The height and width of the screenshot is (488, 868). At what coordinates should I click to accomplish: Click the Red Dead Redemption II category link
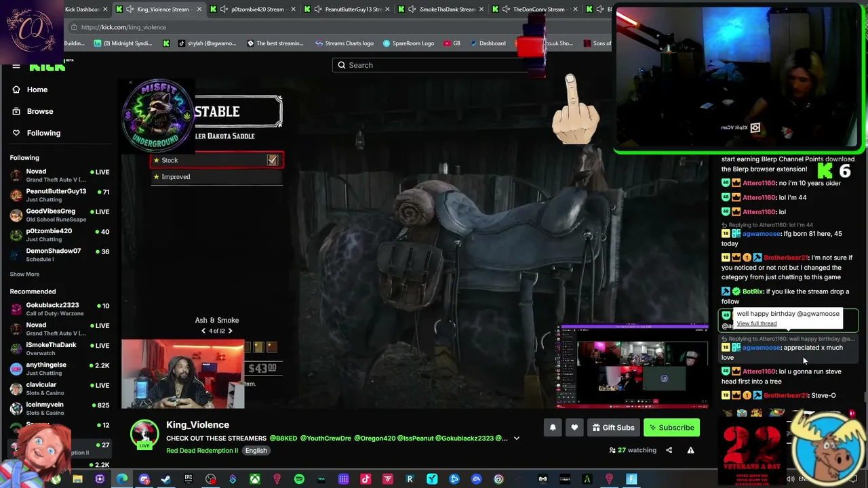click(x=202, y=451)
